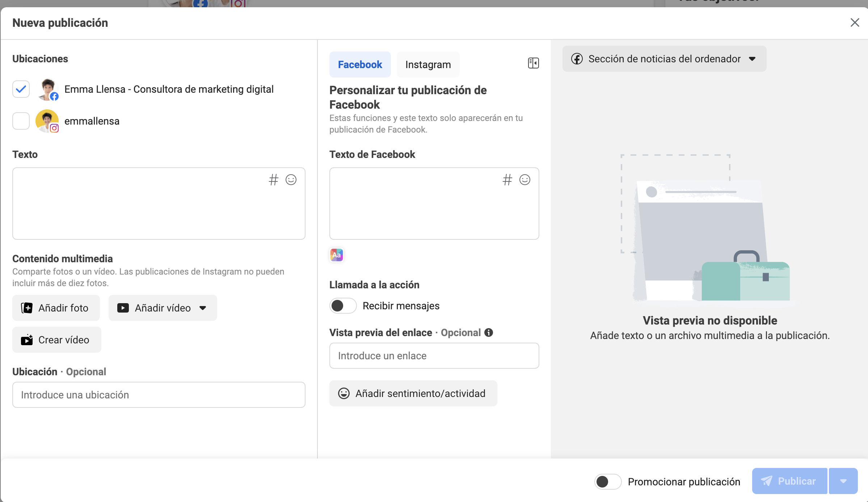Screen dimensions: 868x502
Task: Click the Llamada a la acción heading
Action: point(374,285)
